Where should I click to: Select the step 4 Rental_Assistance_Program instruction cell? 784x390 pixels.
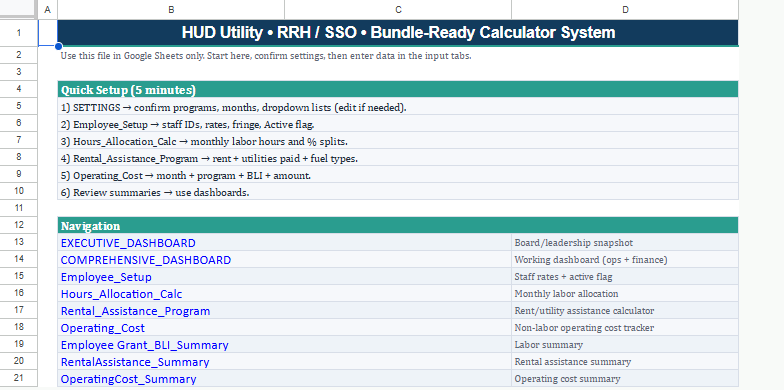(x=398, y=158)
